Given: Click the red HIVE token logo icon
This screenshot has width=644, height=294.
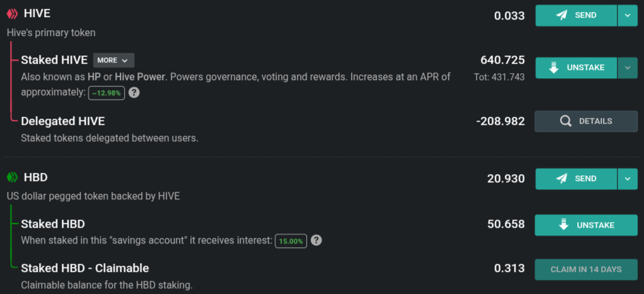Looking at the screenshot, I should point(13,14).
